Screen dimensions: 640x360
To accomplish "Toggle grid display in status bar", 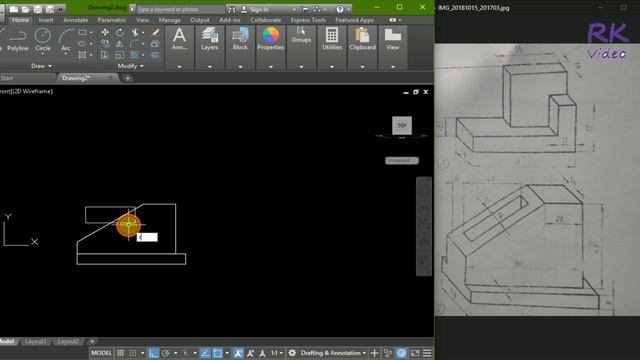I will click(121, 353).
